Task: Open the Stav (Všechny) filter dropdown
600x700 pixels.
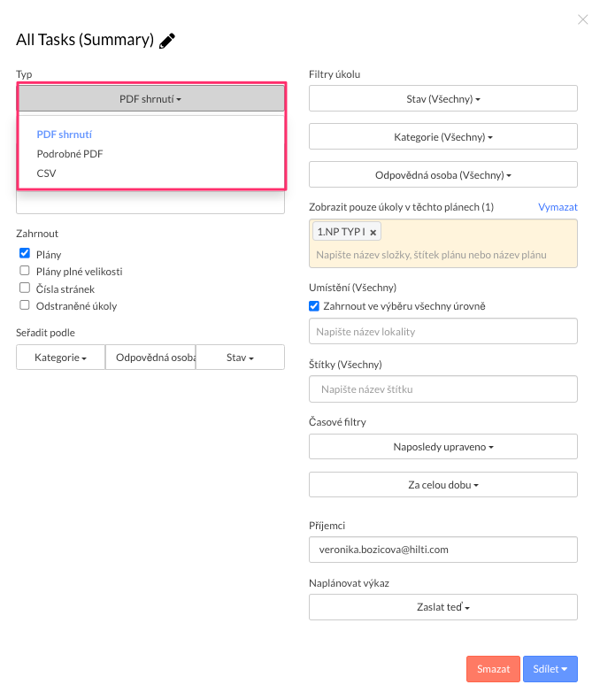Action: [x=442, y=99]
